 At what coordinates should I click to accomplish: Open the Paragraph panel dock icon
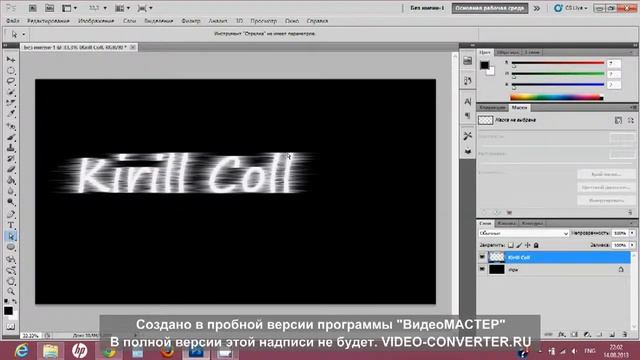[468, 116]
